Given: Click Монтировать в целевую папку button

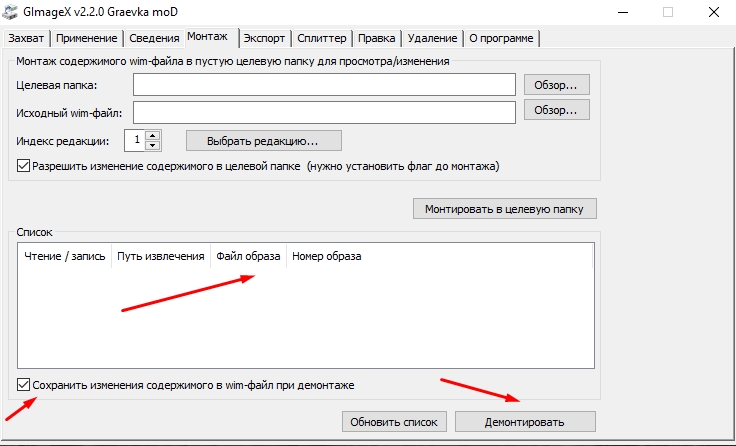Looking at the screenshot, I should coord(505,209).
